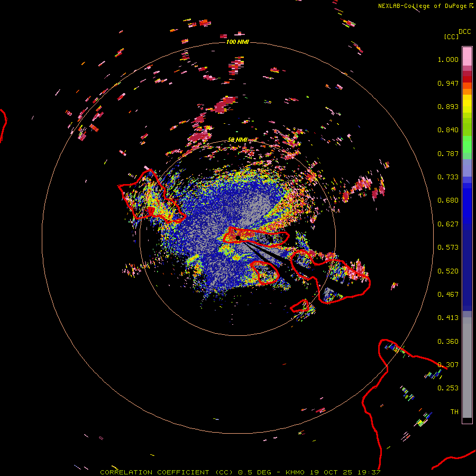Click the KHMO station identifier

pos(295,472)
